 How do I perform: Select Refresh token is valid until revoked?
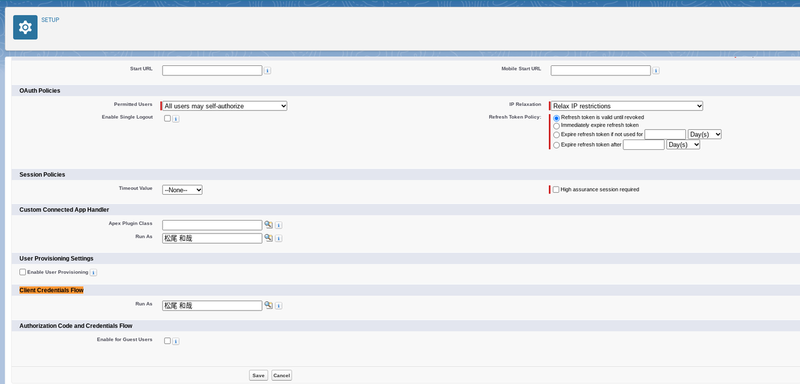(x=557, y=118)
